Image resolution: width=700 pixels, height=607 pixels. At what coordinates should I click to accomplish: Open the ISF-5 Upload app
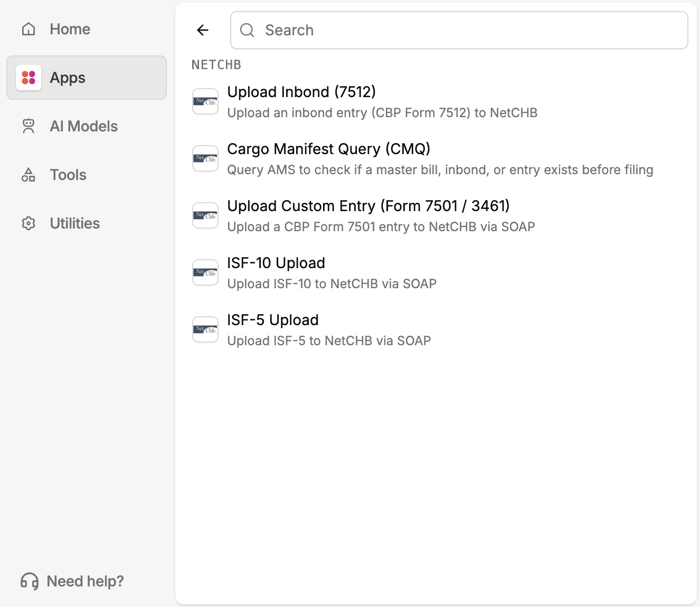coord(436,330)
